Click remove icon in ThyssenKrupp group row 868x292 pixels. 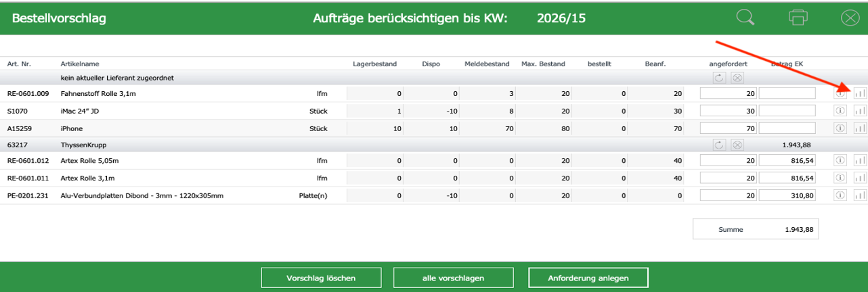[737, 145]
